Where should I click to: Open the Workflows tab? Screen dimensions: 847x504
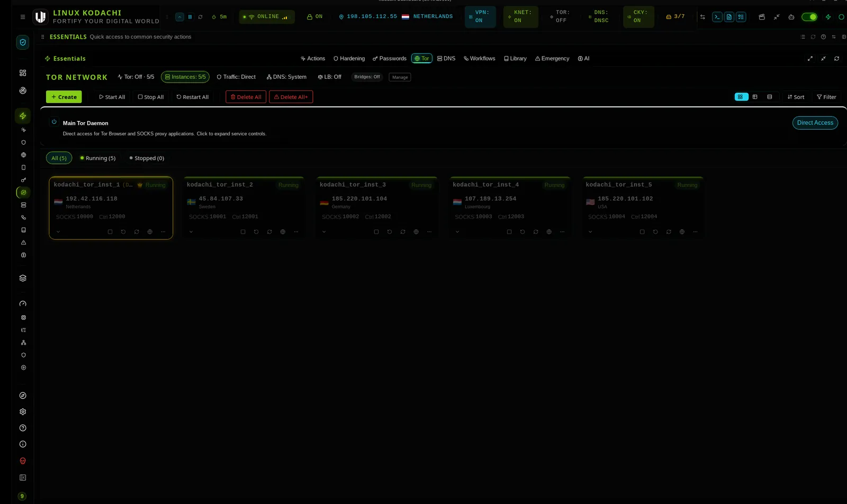tap(480, 59)
